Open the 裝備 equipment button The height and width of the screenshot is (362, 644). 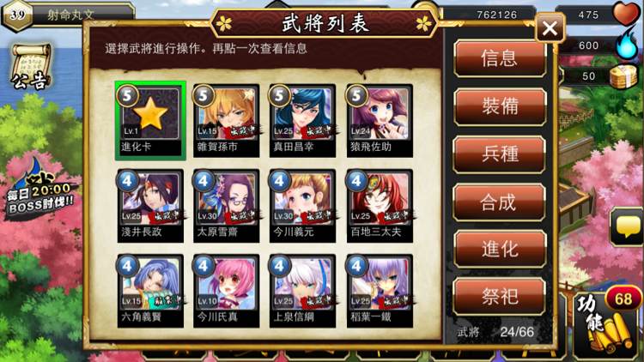click(500, 106)
